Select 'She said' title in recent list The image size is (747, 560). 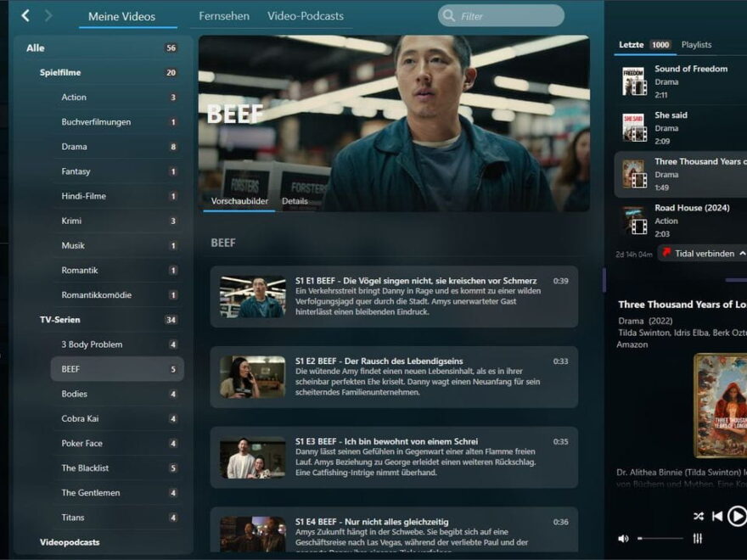click(671, 115)
